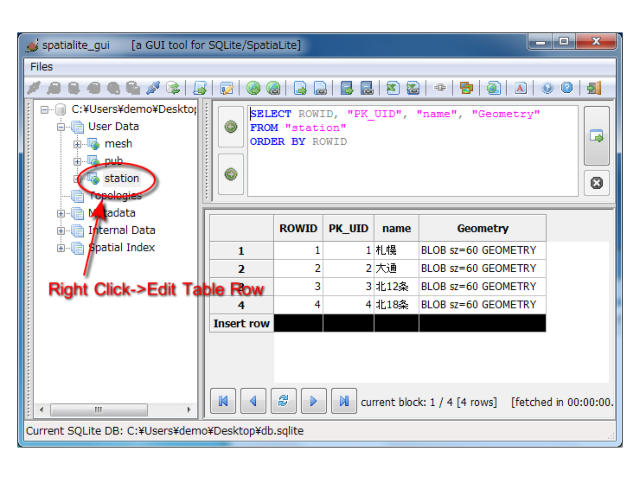
Task: Expand the Metadata tree node
Action: coord(61,213)
